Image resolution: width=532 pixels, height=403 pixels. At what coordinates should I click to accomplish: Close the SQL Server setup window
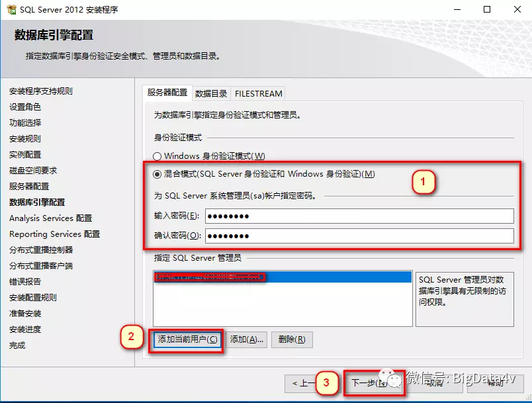(517, 9)
